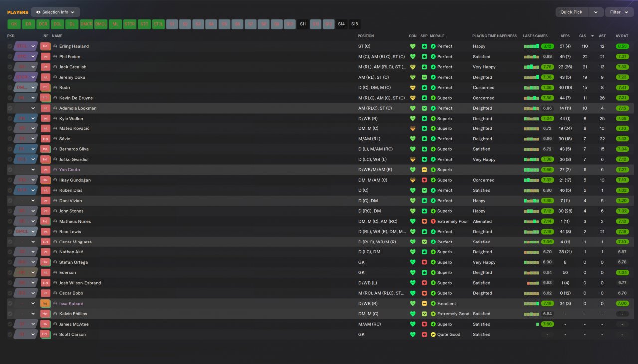638x364 pixels.
Task: Click Stefan Ortega's match sharpness icon
Action: 424,262
